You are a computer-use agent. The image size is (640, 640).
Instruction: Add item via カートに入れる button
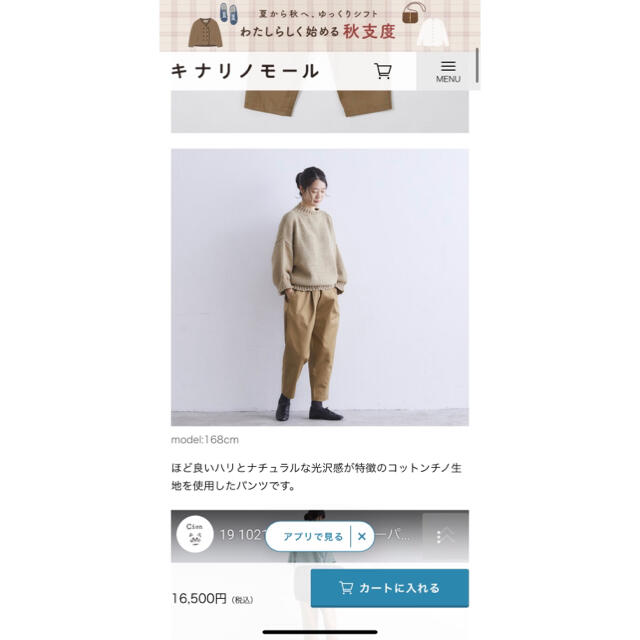[390, 588]
